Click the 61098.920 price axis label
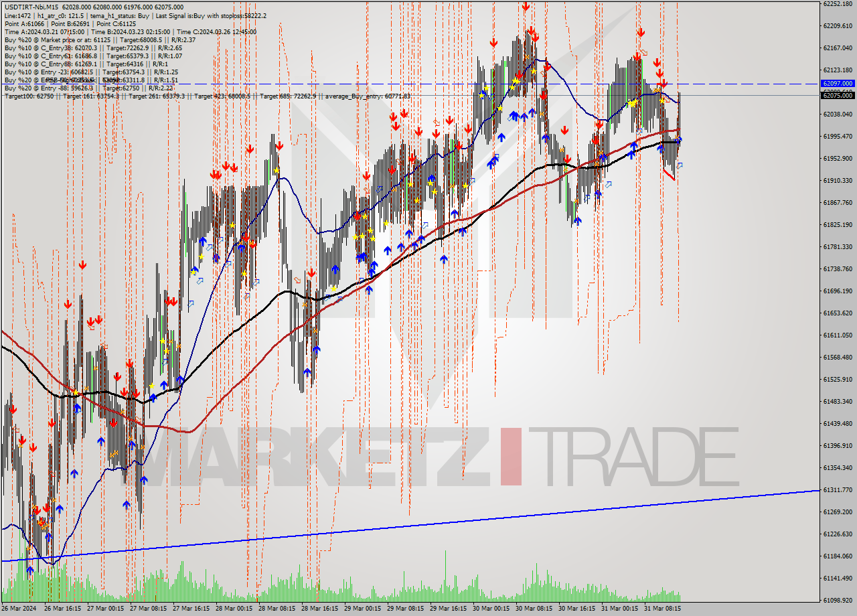 pyautogui.click(x=839, y=600)
